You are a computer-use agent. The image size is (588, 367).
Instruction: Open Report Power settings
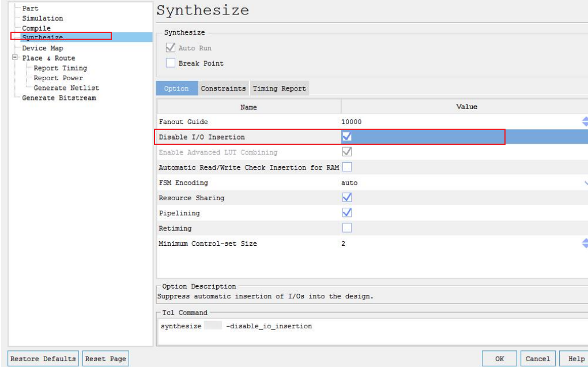[x=58, y=78]
